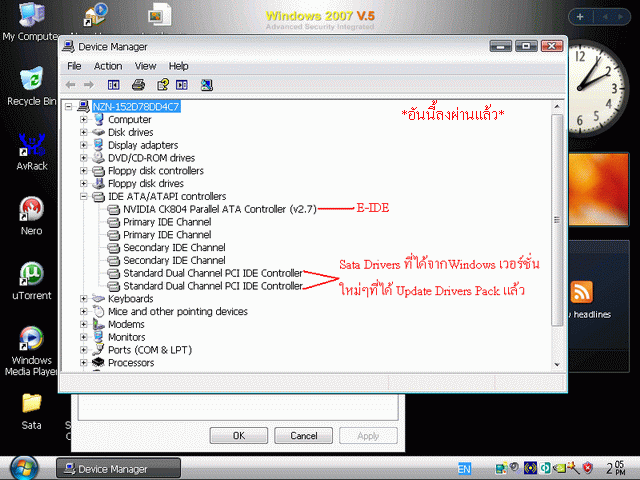Click the Show/Hide console tree toolbar icon
This screenshot has width=640, height=480.
pyautogui.click(x=113, y=85)
